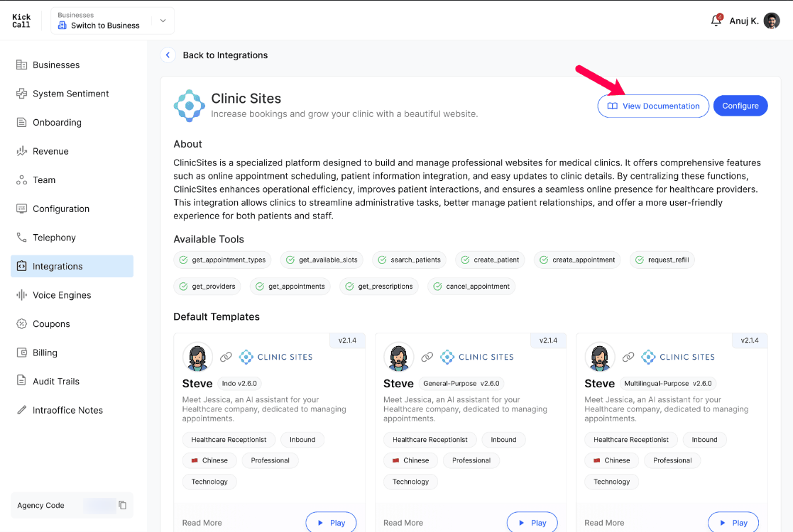
Task: Click Professional tag on Multilingual-Purpose card
Action: (x=672, y=460)
